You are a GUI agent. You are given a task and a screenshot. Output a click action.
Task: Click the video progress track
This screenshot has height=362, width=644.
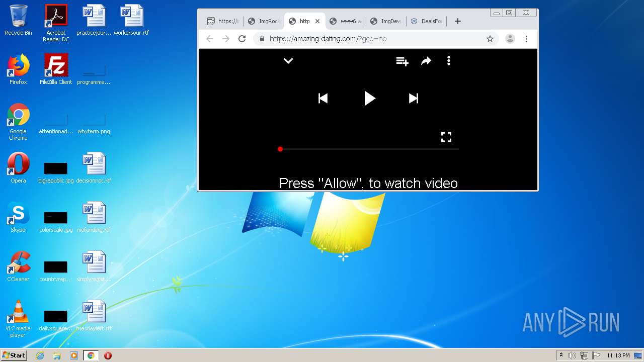369,149
